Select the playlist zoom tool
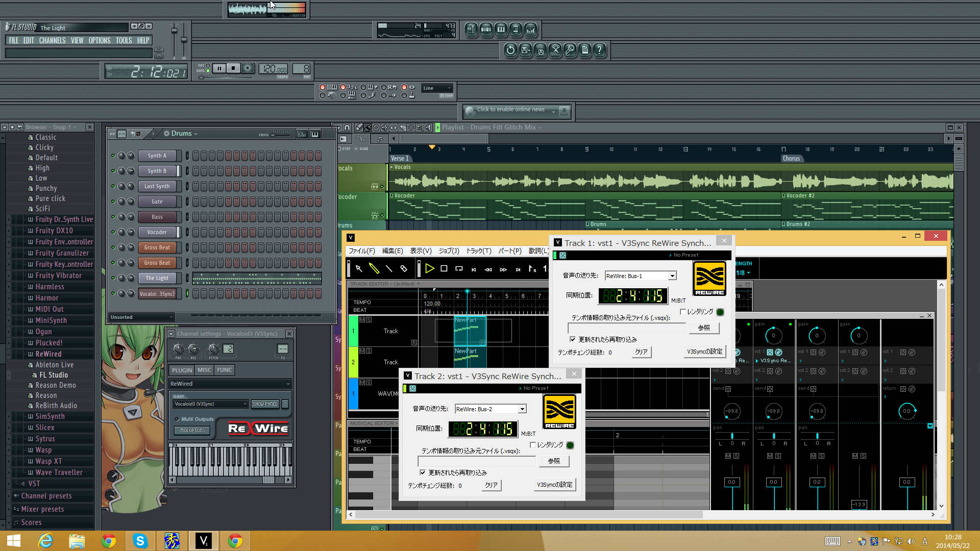 coord(419,128)
